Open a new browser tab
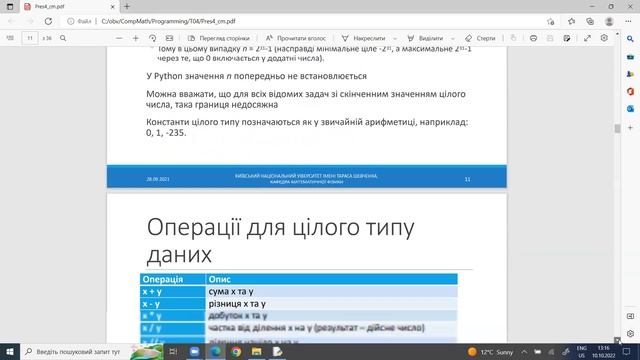The image size is (640, 360). (127, 7)
